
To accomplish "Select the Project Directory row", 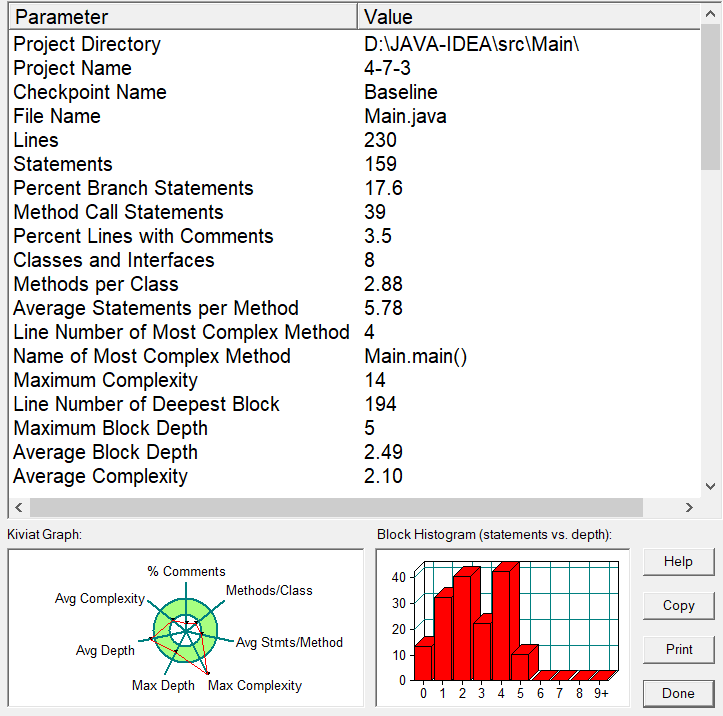I will click(x=355, y=44).
